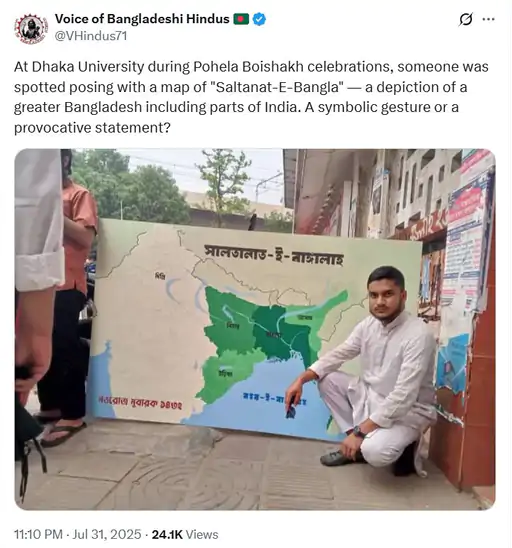Click the posters on the right wall
The image size is (512, 548).
[465, 245]
